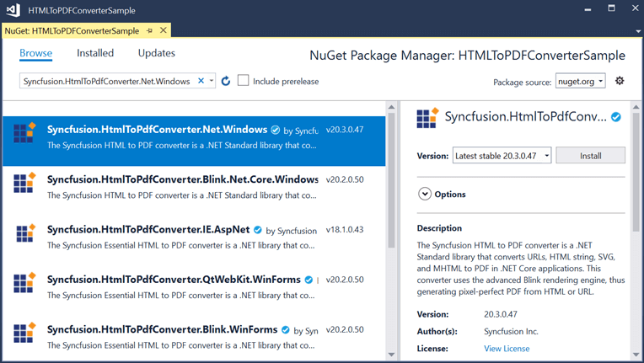Open package source settings gear
This screenshot has width=644, height=363.
click(620, 81)
